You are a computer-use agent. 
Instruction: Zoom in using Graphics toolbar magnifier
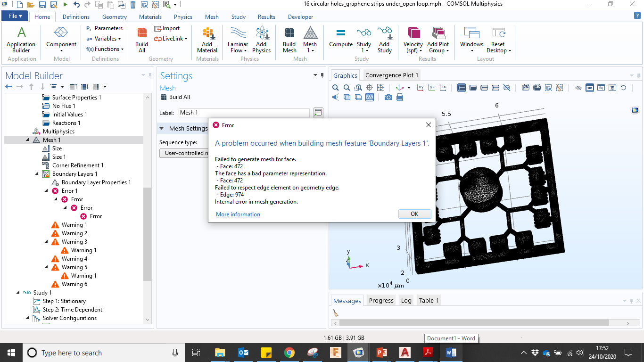(x=336, y=88)
